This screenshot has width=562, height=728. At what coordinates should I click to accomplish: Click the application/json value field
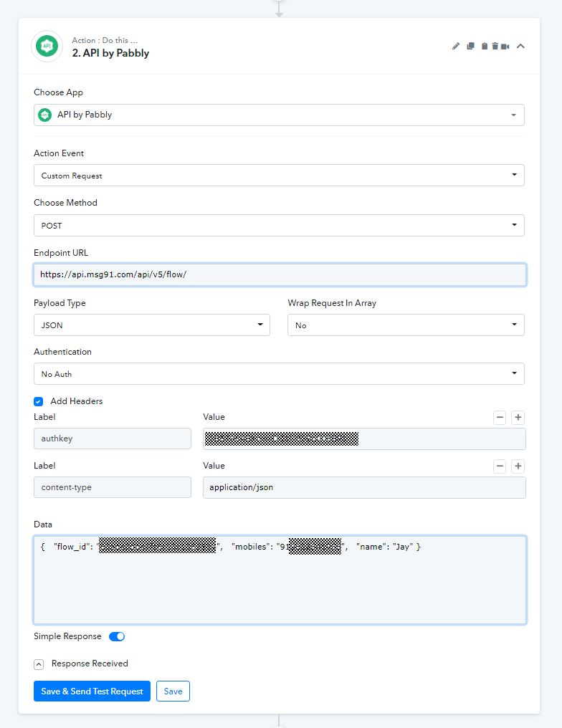click(364, 487)
